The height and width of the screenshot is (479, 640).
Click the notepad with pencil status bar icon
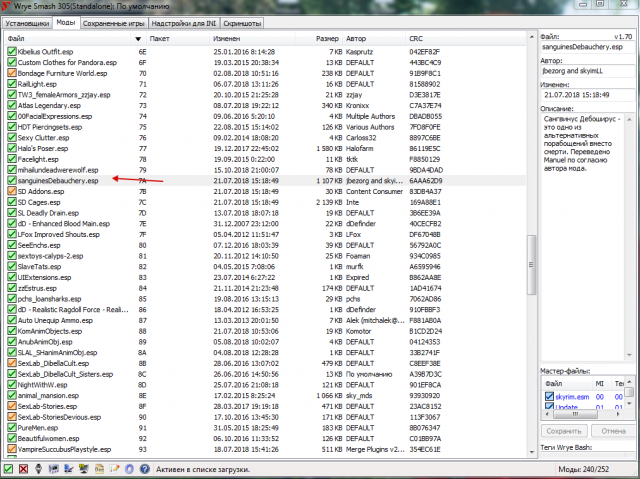114,469
